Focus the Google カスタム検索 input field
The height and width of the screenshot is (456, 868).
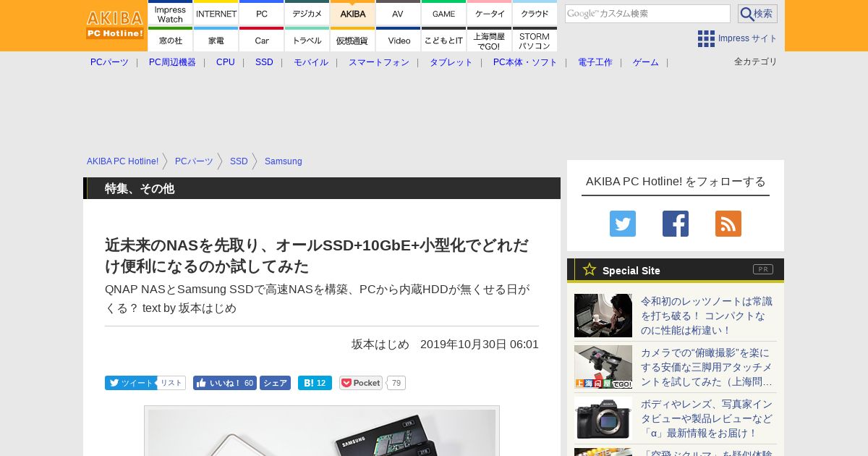647,14
